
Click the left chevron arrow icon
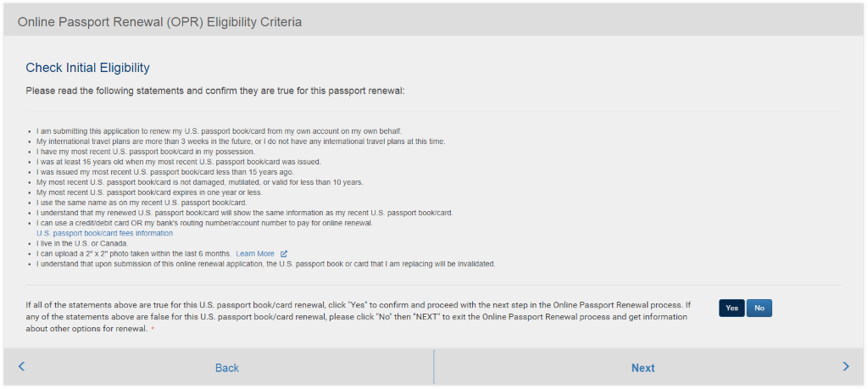point(21,367)
